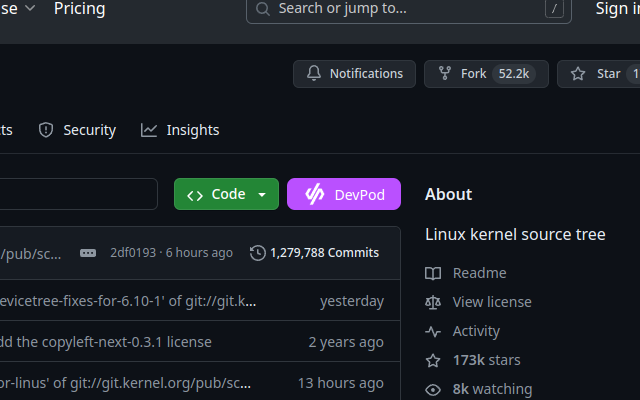640x400 pixels.
Task: Click the star icon button
Action: pyautogui.click(x=578, y=74)
